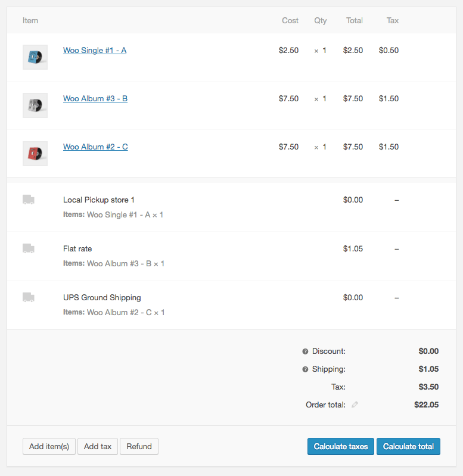Click the Flat rate shipping truck icon
This screenshot has height=476, width=463.
click(x=28, y=248)
